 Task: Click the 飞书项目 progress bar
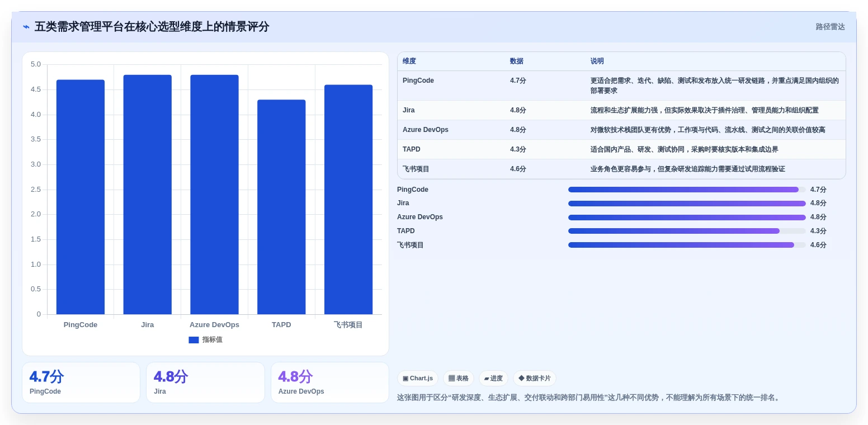pos(687,245)
